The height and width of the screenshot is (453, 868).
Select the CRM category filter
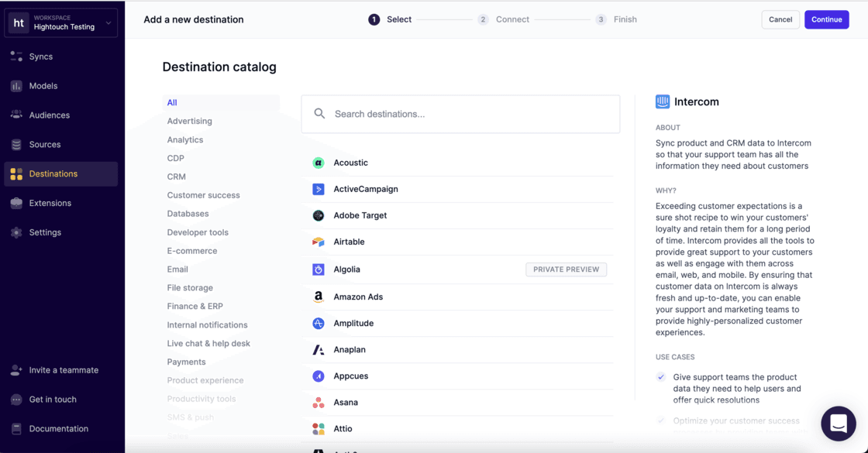[176, 176]
